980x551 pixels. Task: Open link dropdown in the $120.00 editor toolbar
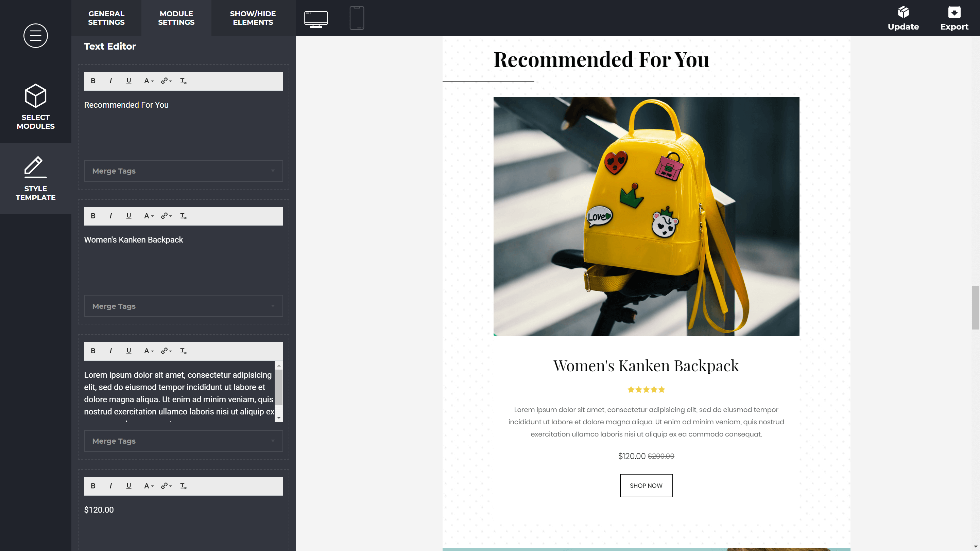pos(166,486)
